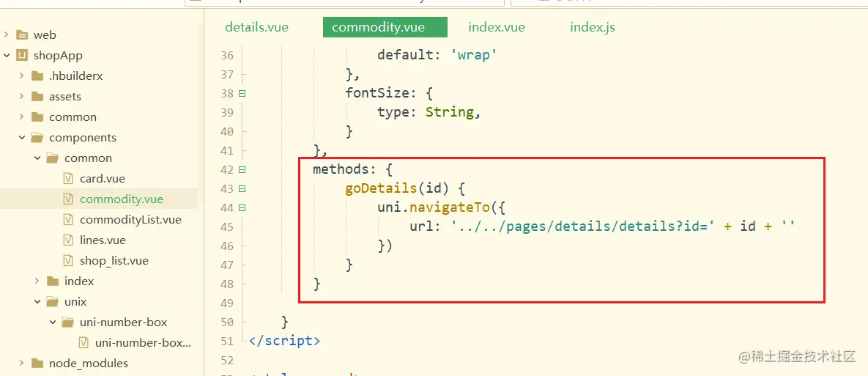Viewport: 868px width, 376px height.
Task: Expand the node_modules folder
Action: point(21,364)
